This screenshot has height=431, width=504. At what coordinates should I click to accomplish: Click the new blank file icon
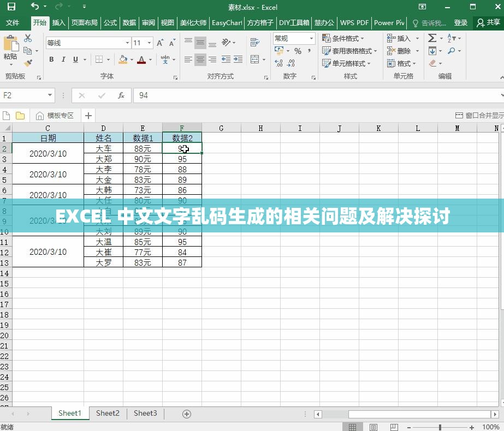(x=7, y=115)
